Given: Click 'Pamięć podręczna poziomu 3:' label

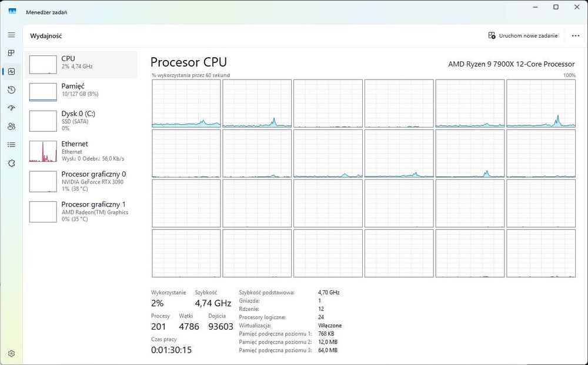Looking at the screenshot, I should coord(275,350).
